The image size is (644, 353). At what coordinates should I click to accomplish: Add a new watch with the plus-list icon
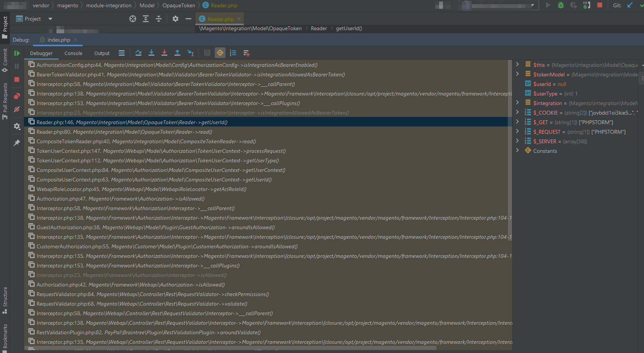pos(246,53)
